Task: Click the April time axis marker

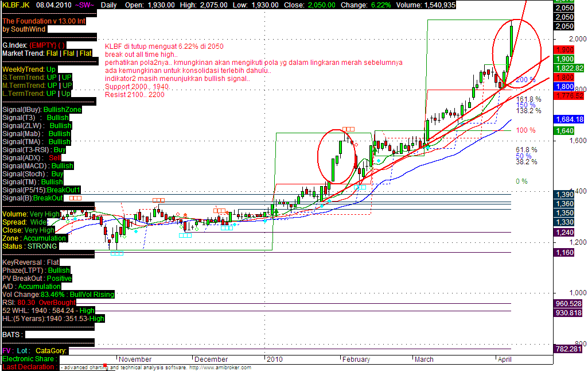Action: tap(504, 360)
